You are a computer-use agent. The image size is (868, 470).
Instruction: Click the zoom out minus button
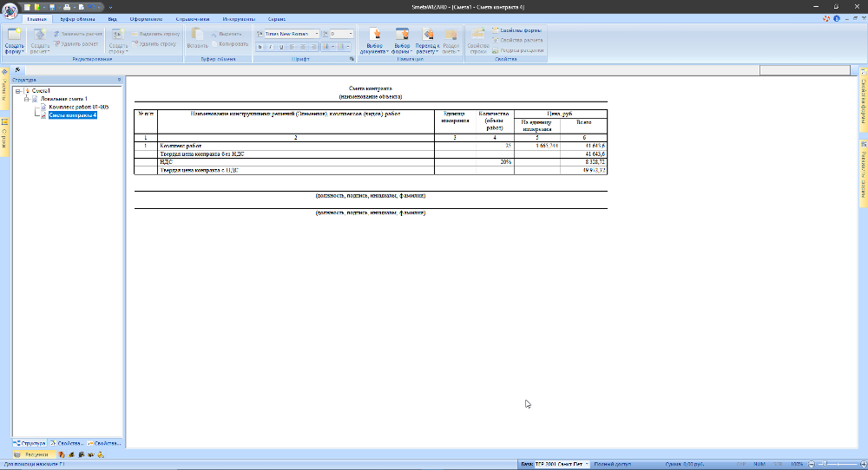[812, 465]
